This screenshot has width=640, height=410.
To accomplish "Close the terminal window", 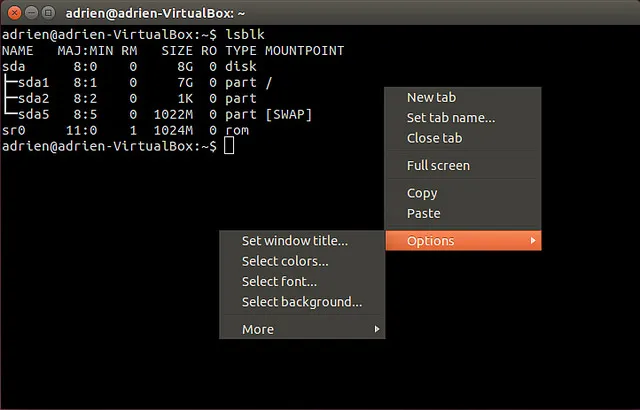I will [13, 13].
